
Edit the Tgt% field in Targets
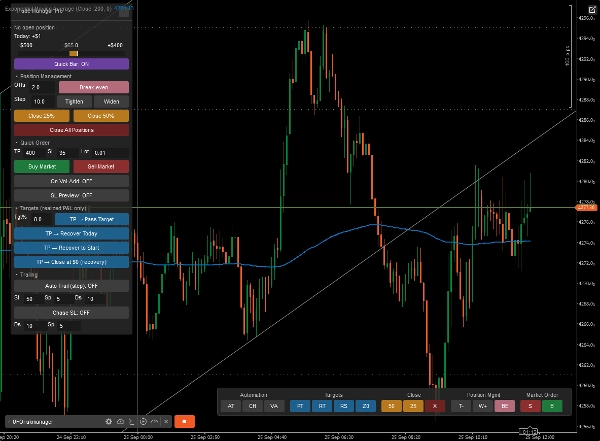pos(41,219)
